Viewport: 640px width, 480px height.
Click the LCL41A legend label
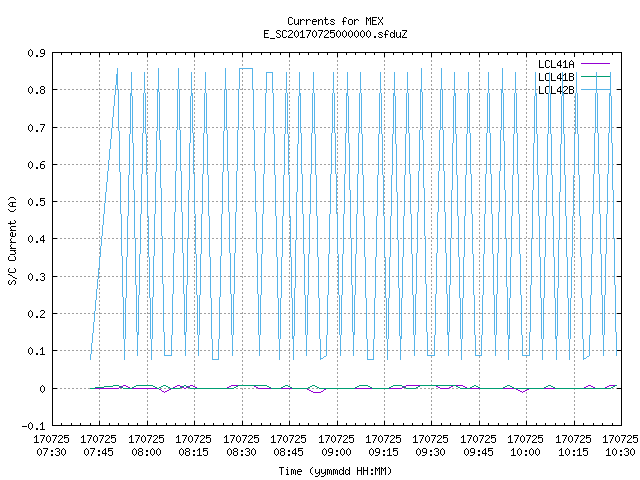click(x=556, y=64)
